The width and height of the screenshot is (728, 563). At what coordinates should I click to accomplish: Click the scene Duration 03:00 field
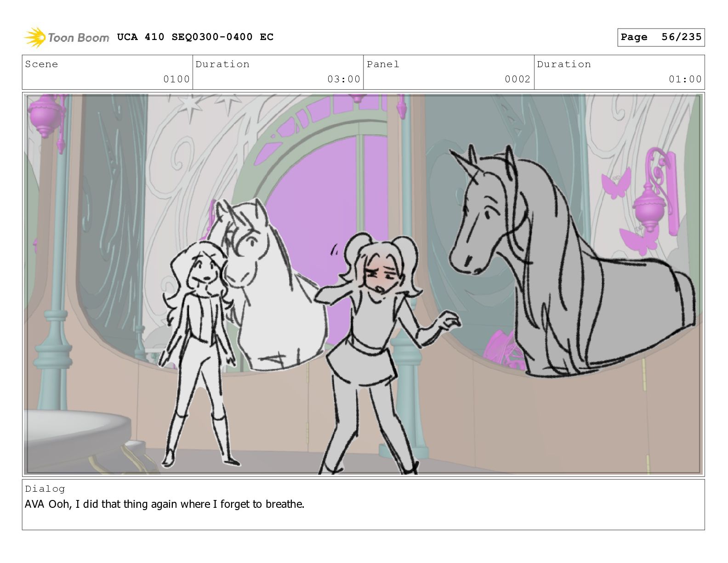pyautogui.click(x=278, y=72)
